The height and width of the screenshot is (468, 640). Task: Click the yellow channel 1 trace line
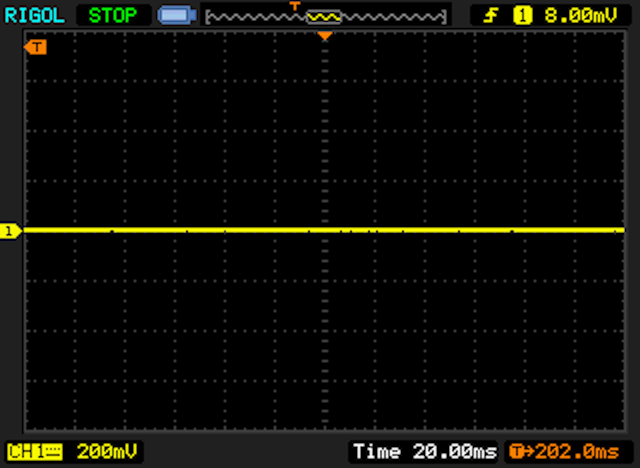pyautogui.click(x=324, y=230)
